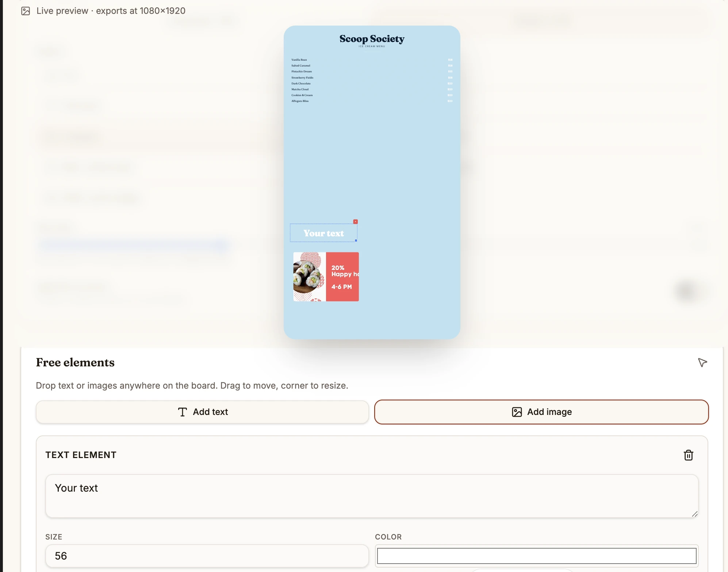Remove the text box via red corner handle

coord(355,222)
